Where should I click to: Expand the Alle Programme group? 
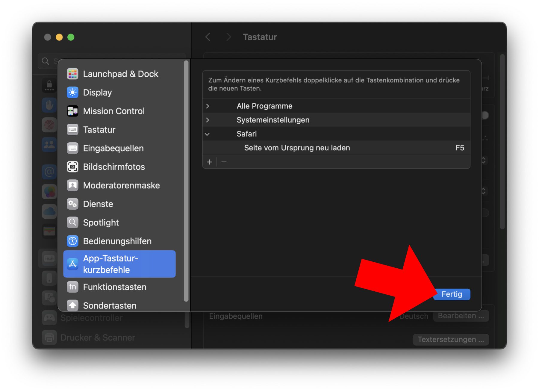click(208, 106)
